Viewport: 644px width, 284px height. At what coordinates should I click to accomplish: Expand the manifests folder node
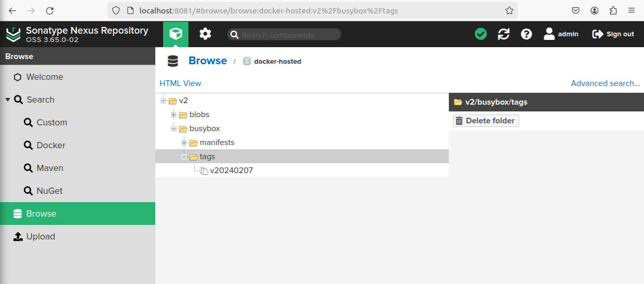184,143
